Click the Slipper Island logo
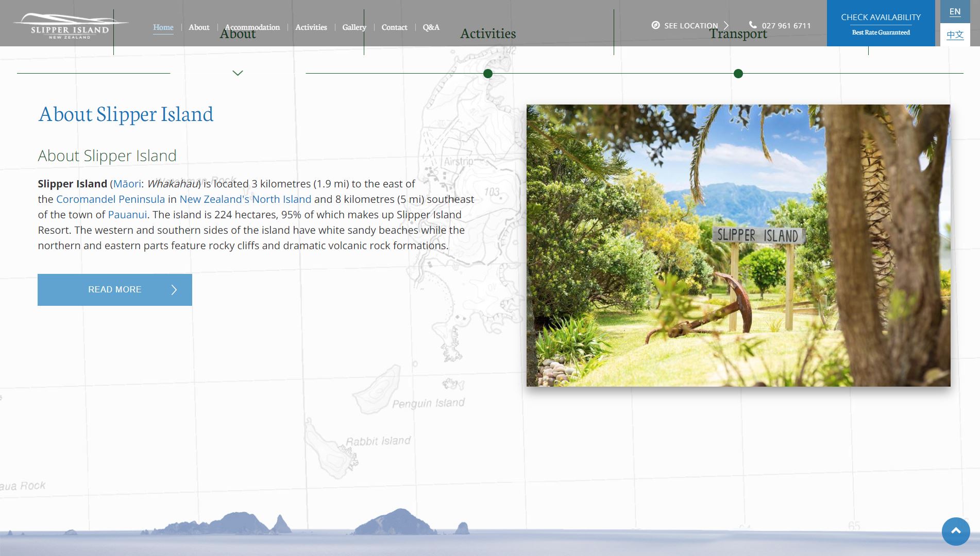The image size is (980, 556). click(70, 26)
